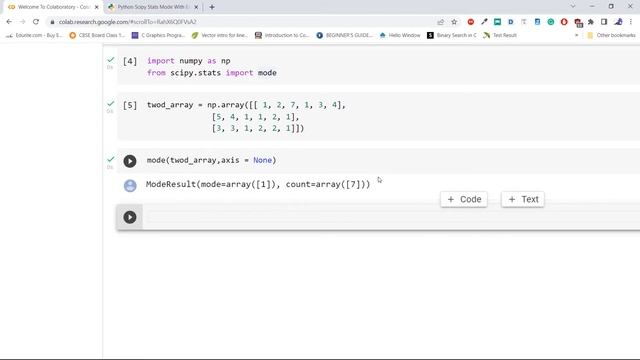The height and width of the screenshot is (360, 640).
Task: Click the from scipy.stats import mode line
Action: pos(212,73)
